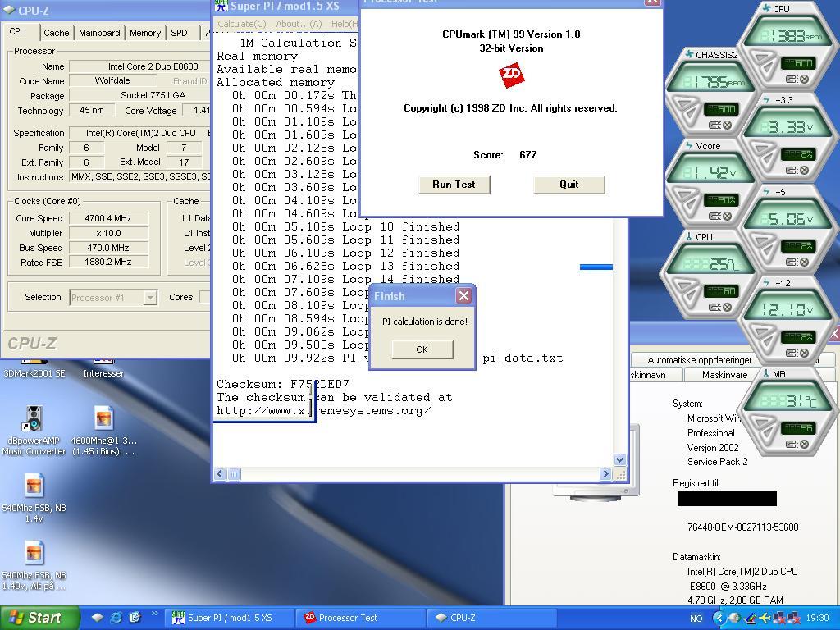Viewport: 840px width, 630px height.
Task: Click the ZD logo in CPUmark window
Action: coord(511,75)
